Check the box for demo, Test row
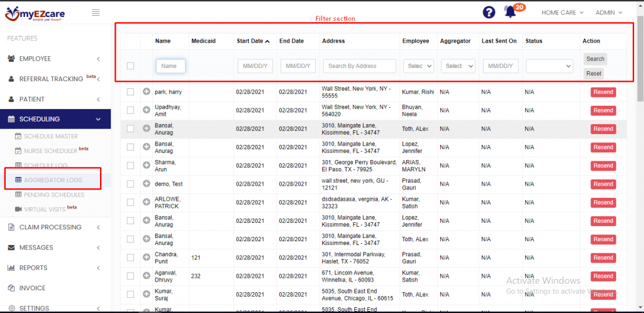644x313 pixels. coord(130,184)
